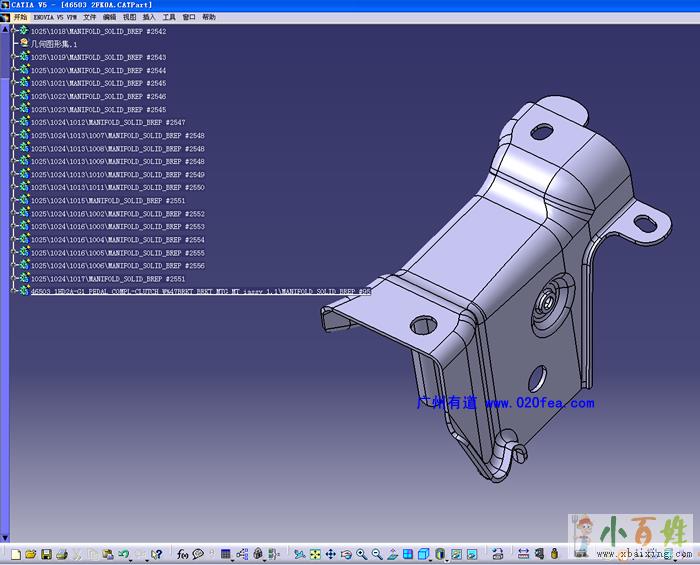
Task: Select the 几何图形集.1 tree node
Action: [x=54, y=44]
